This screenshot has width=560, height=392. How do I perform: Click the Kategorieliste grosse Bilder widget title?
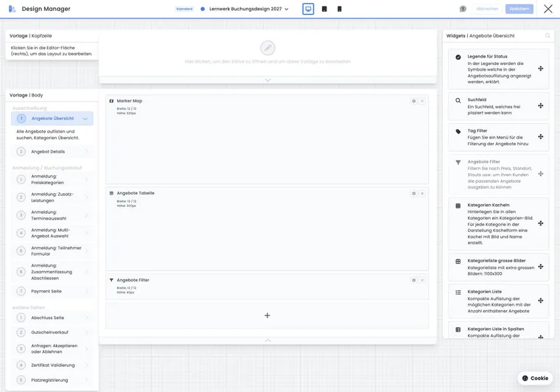497,261
